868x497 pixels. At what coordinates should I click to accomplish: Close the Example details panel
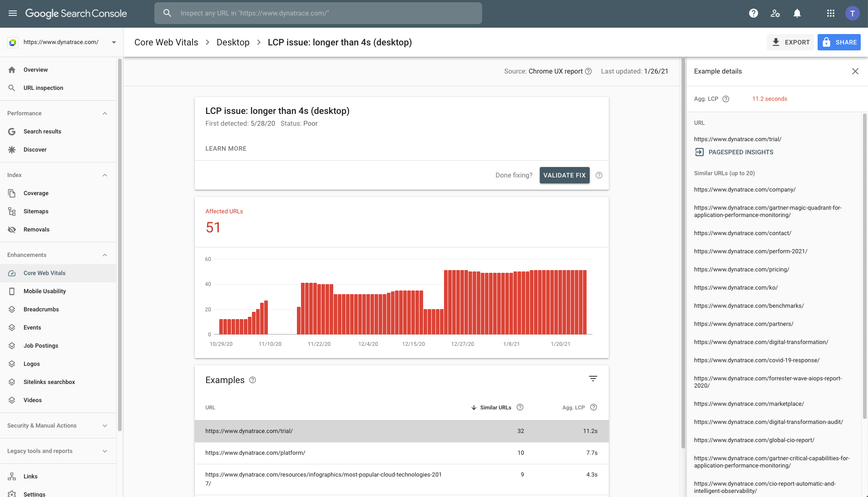[x=855, y=71]
